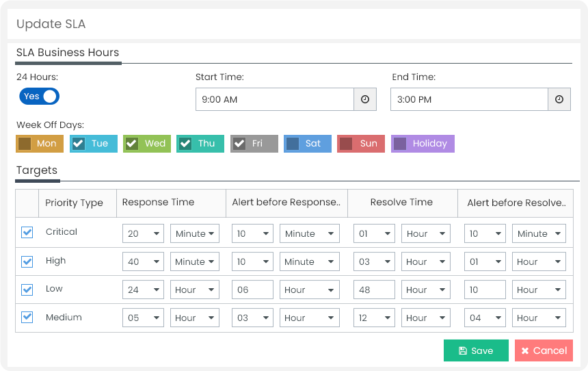This screenshot has height=371, width=588.
Task: Select the Sat week off checkbox
Action: click(293, 144)
